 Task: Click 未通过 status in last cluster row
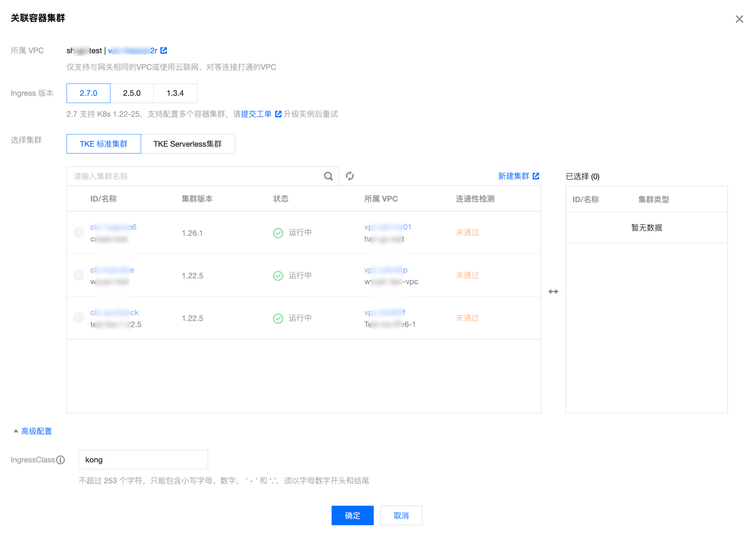tap(467, 318)
